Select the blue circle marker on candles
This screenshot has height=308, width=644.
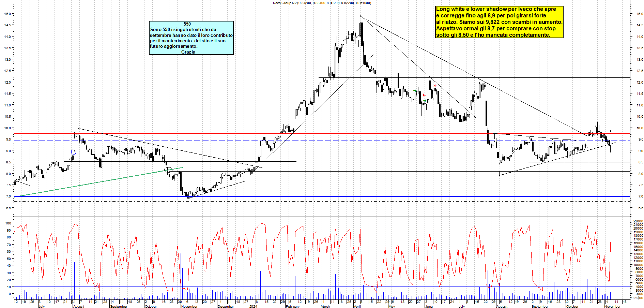click(x=74, y=152)
